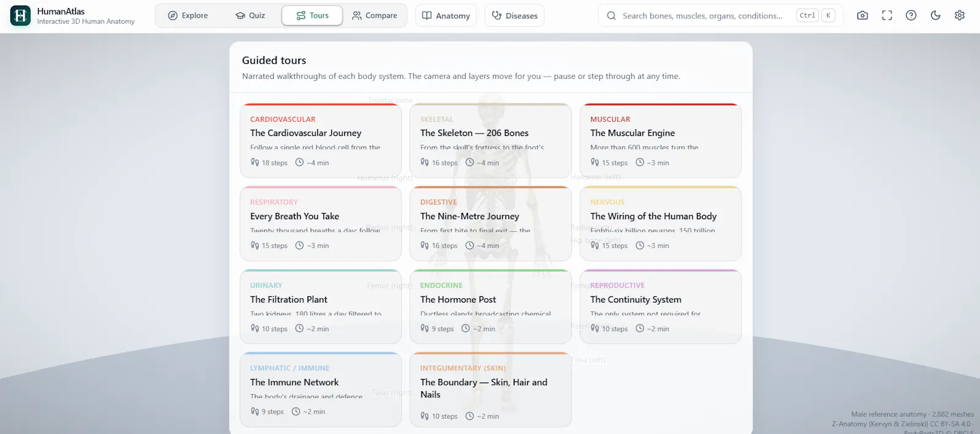The height and width of the screenshot is (434, 980).
Task: Open the Anatomy reference
Action: tap(446, 16)
